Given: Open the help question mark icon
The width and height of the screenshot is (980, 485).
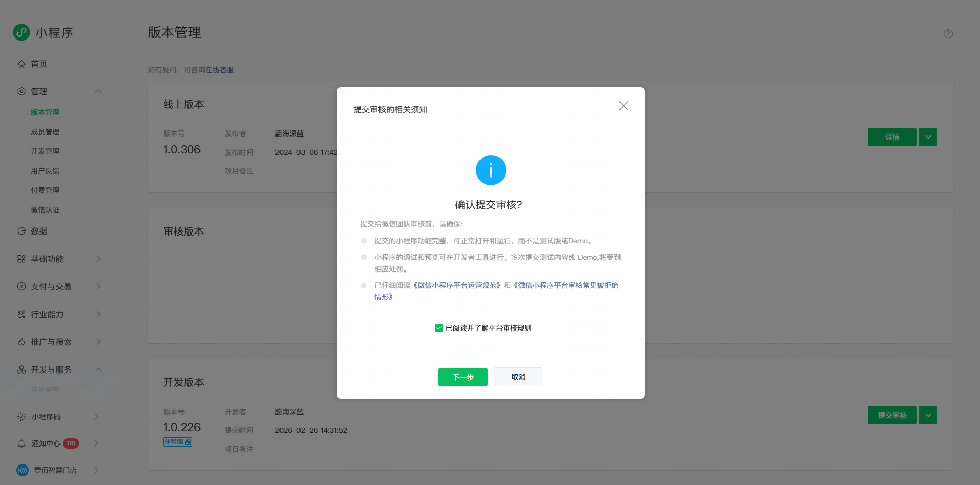Looking at the screenshot, I should 948,34.
